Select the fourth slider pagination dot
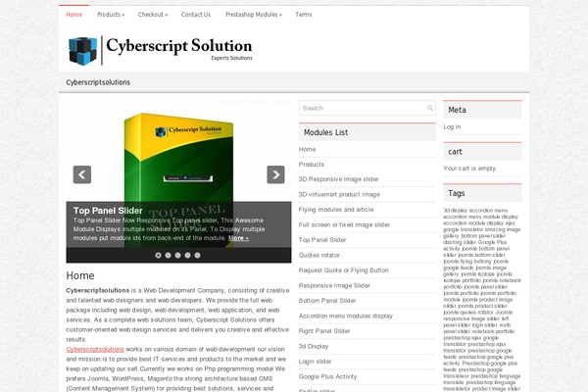The image size is (588, 392). tap(187, 256)
